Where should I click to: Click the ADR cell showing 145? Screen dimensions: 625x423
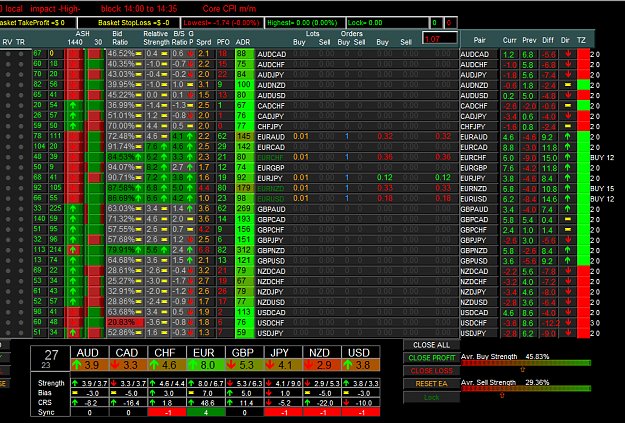[x=244, y=136]
